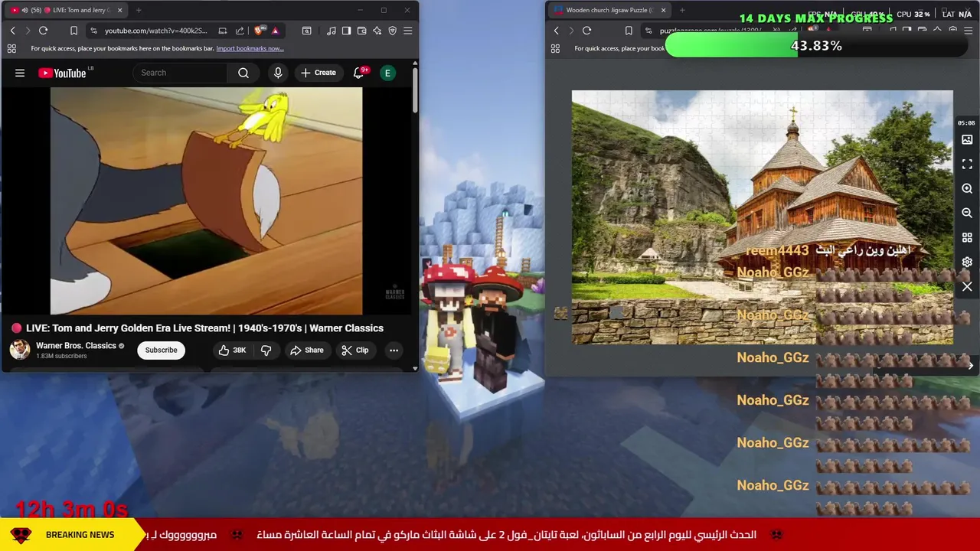This screenshot has height=551, width=980.
Task: Click the YouTube page vertical scrollbar
Action: [415, 90]
